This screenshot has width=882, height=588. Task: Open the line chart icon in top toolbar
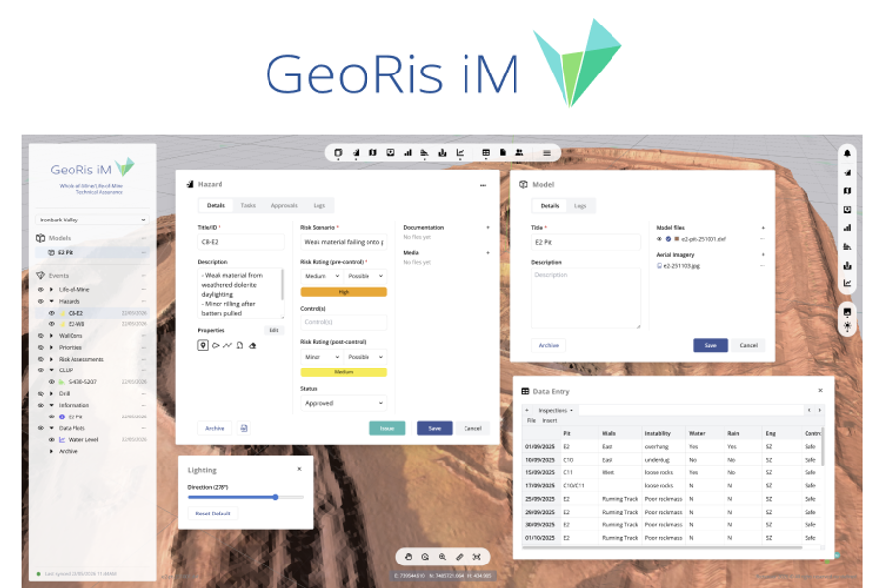coord(460,153)
